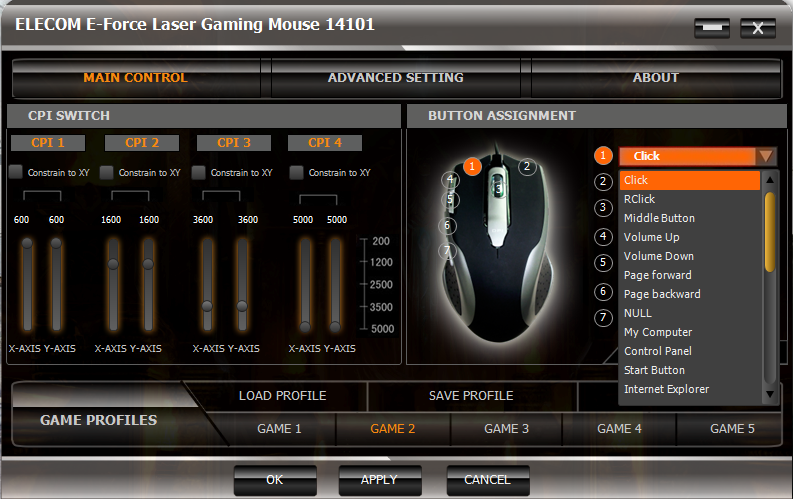
Task: Choose button number 4 in assignment list
Action: coord(603,236)
